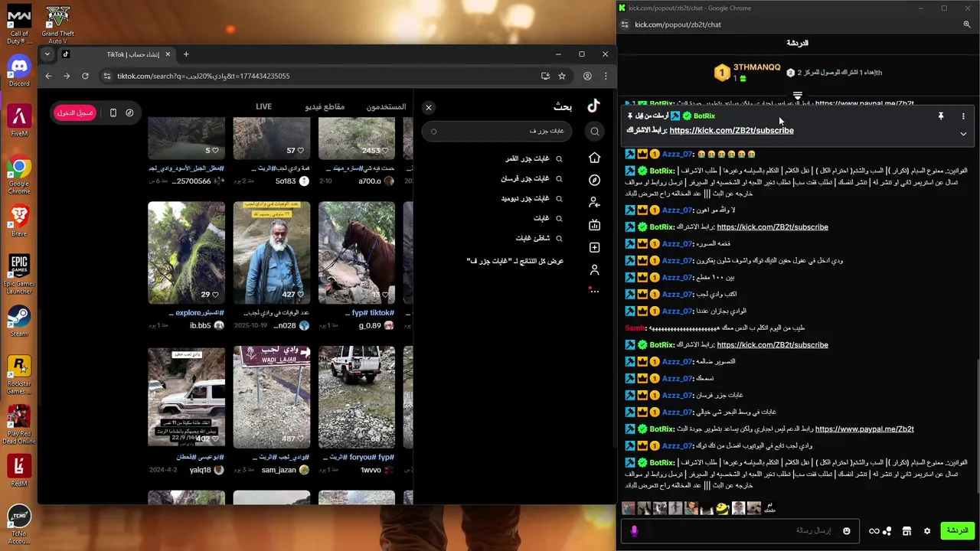The height and width of the screenshot is (551, 980).
Task: Open TikTok Explore compass icon
Action: [594, 180]
